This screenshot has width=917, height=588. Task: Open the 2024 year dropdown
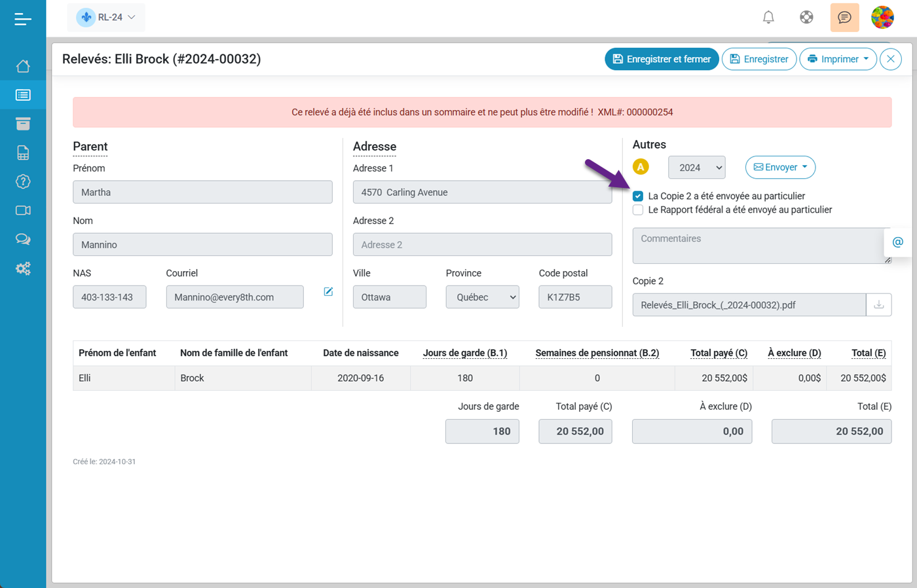coord(696,167)
